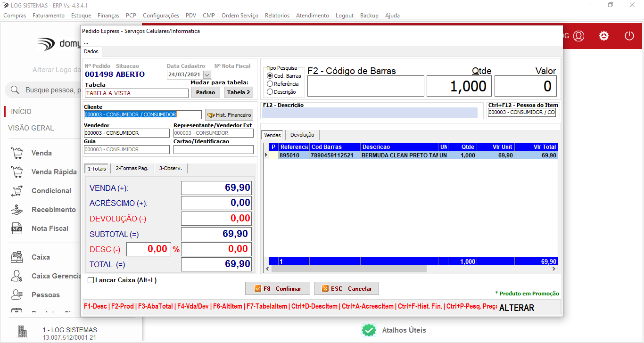Switch to the 3-Observ. tab
644x343 pixels.
[x=171, y=168]
